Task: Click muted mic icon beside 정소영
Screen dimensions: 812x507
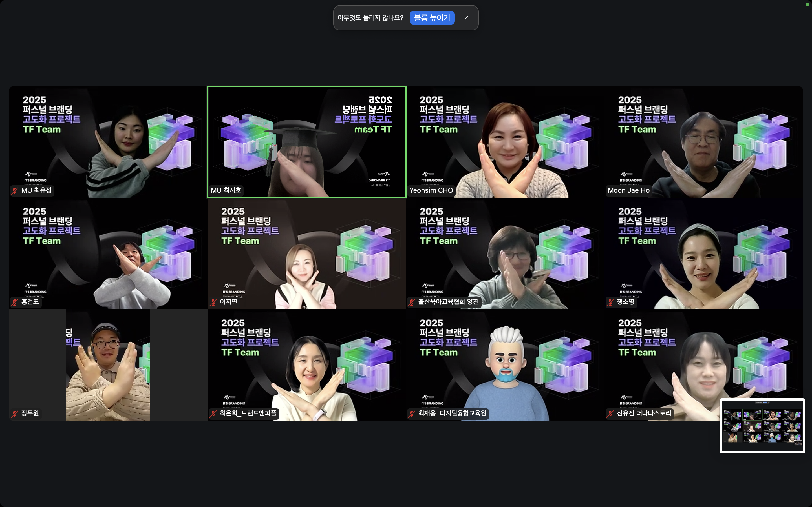Action: coord(610,302)
